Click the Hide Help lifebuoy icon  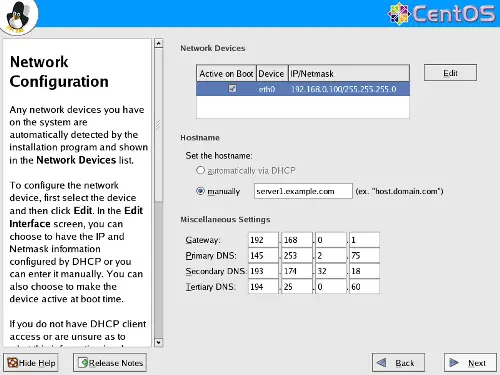click(x=13, y=363)
